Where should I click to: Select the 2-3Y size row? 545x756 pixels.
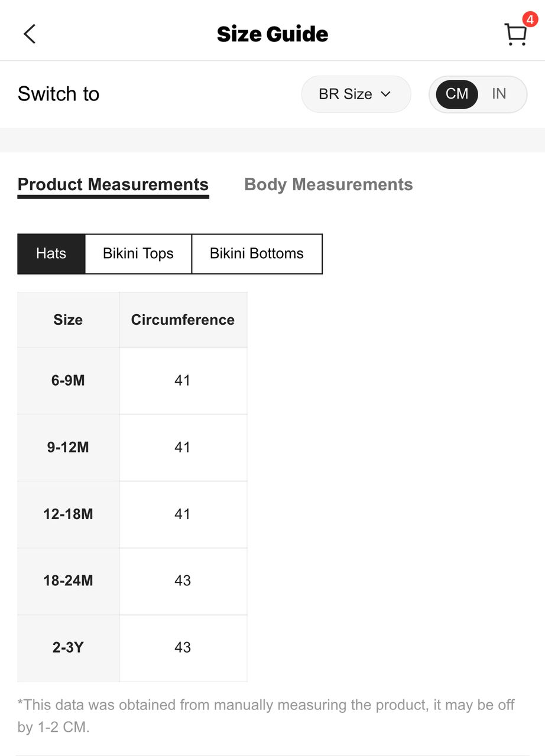tap(132, 648)
